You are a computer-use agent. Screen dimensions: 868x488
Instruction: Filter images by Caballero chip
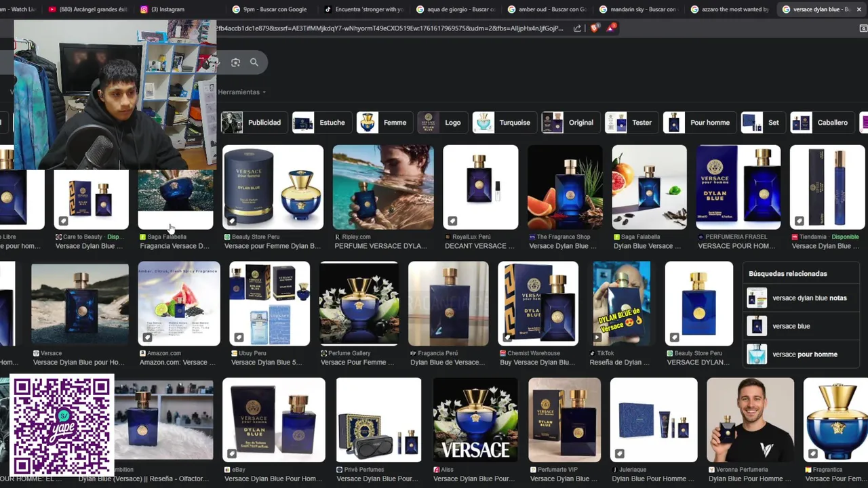coord(822,123)
